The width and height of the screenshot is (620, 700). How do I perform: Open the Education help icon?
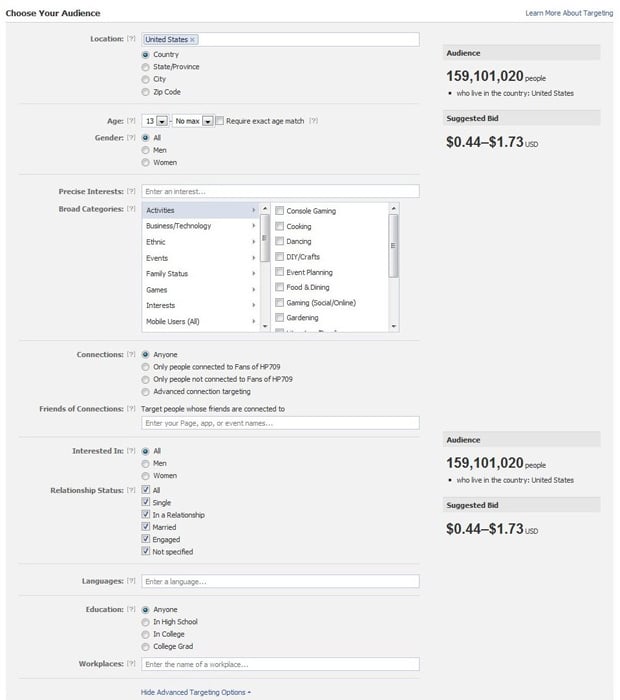tap(131, 609)
